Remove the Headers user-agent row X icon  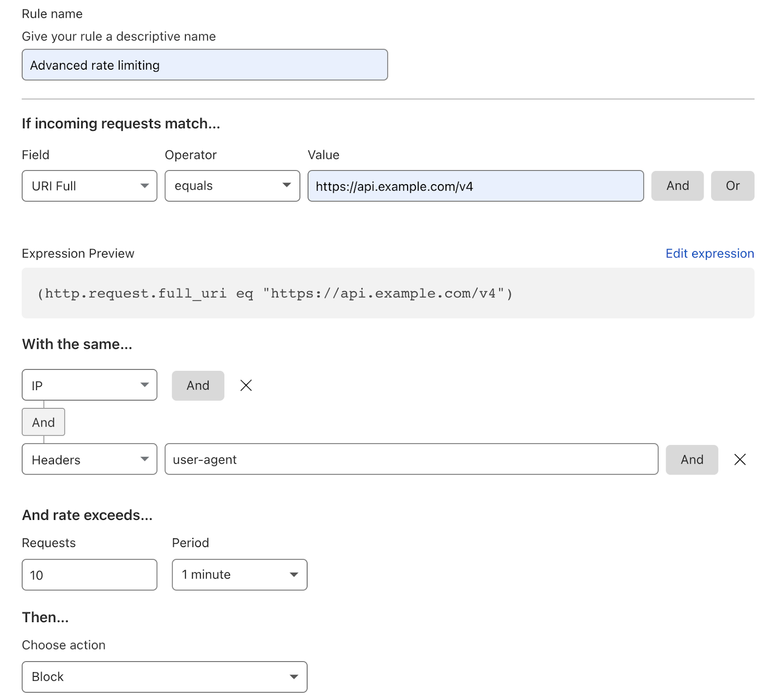pos(740,460)
